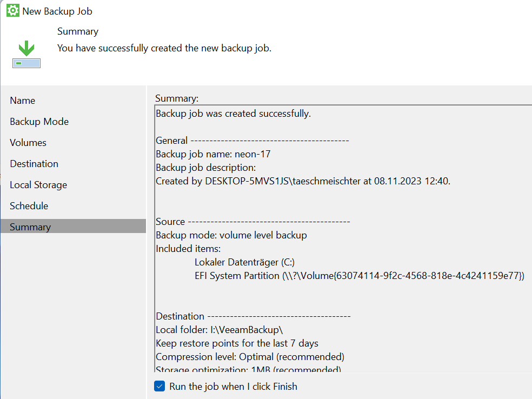Open the Backup Mode wizard step

point(39,122)
